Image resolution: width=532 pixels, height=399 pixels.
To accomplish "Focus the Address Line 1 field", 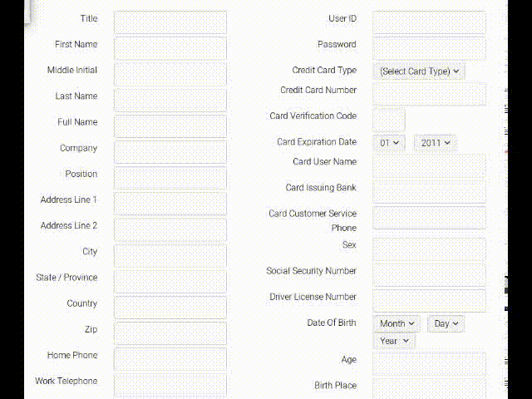I will [170, 204].
